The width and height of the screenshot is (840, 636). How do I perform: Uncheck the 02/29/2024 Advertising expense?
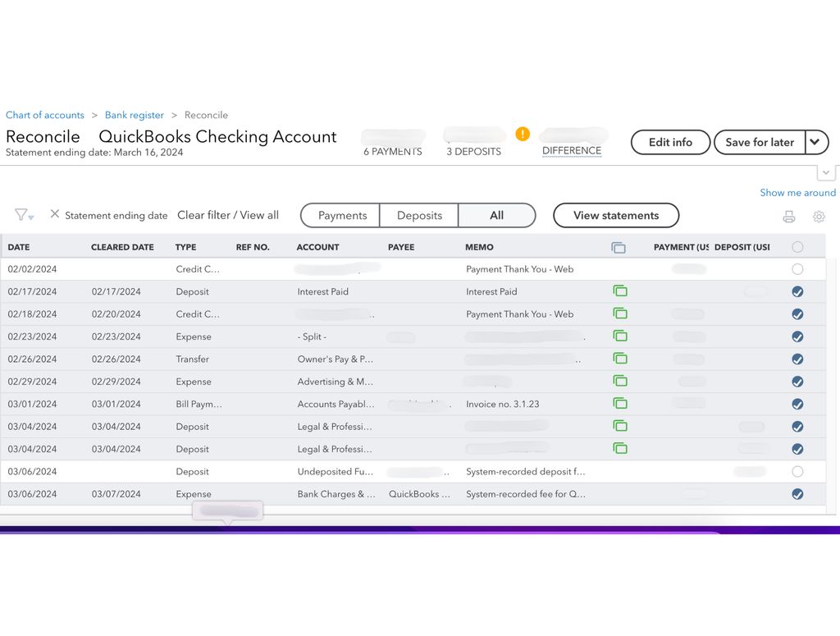(x=797, y=382)
